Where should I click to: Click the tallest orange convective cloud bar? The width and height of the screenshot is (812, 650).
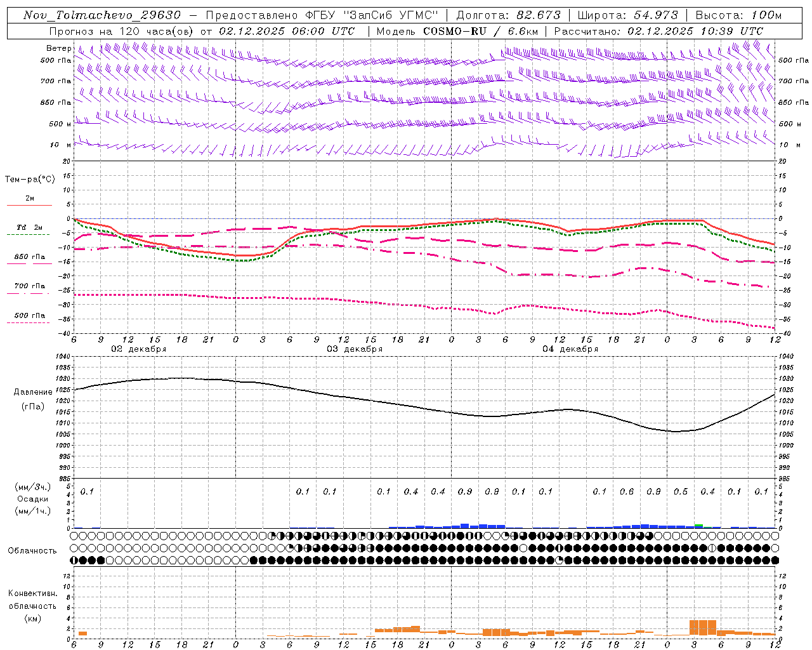(702, 627)
